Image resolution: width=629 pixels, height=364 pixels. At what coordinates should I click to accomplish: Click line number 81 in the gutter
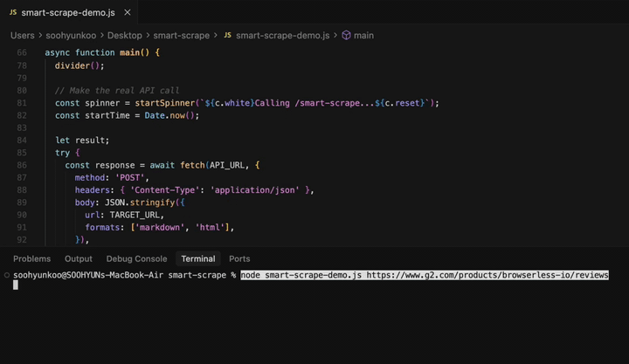pos(22,103)
